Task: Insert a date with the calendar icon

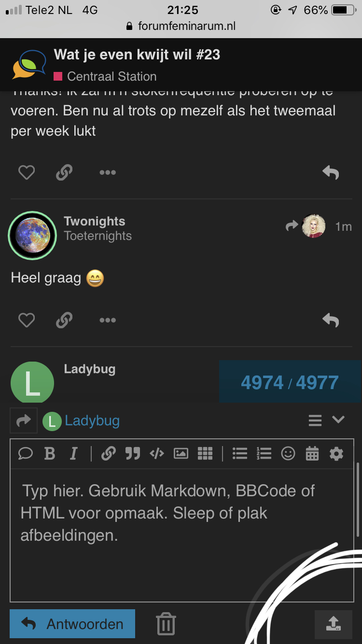Action: 312,454
